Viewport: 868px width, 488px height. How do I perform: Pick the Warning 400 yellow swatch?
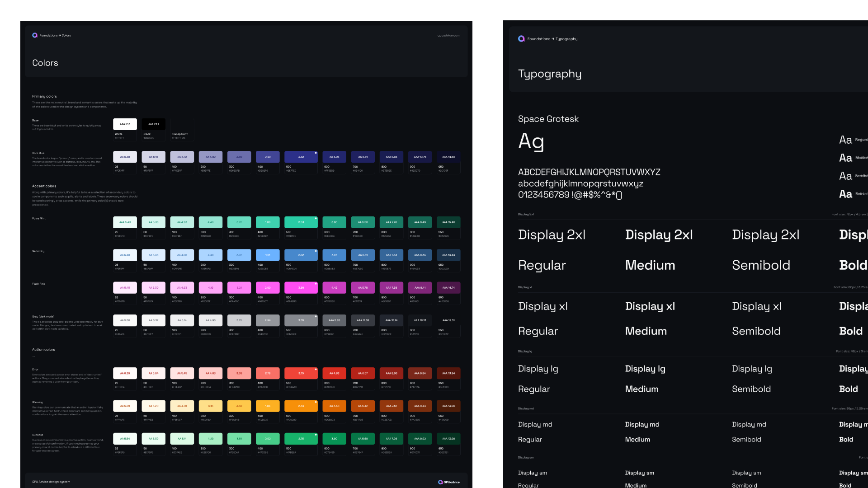[268, 406]
